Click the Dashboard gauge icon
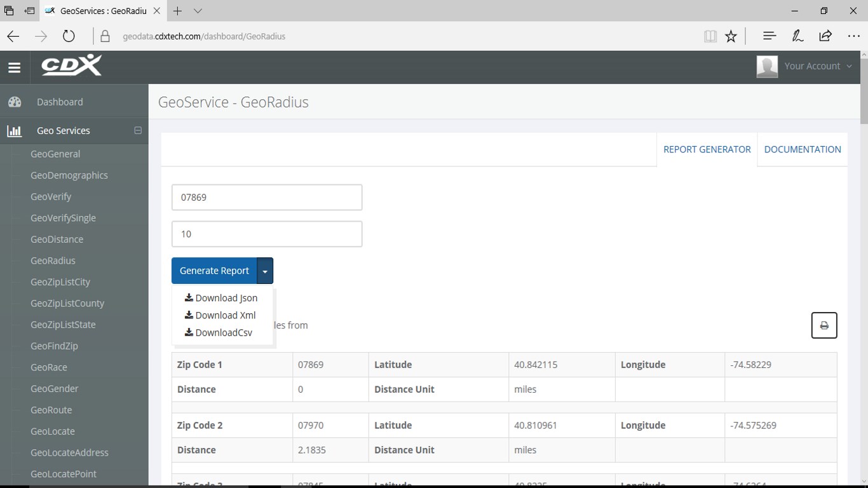868x488 pixels. tap(15, 102)
